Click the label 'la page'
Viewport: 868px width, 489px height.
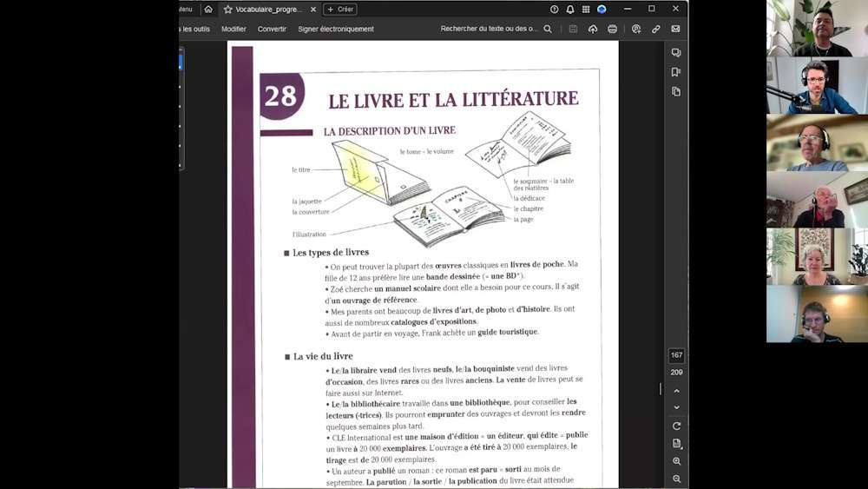click(x=523, y=219)
